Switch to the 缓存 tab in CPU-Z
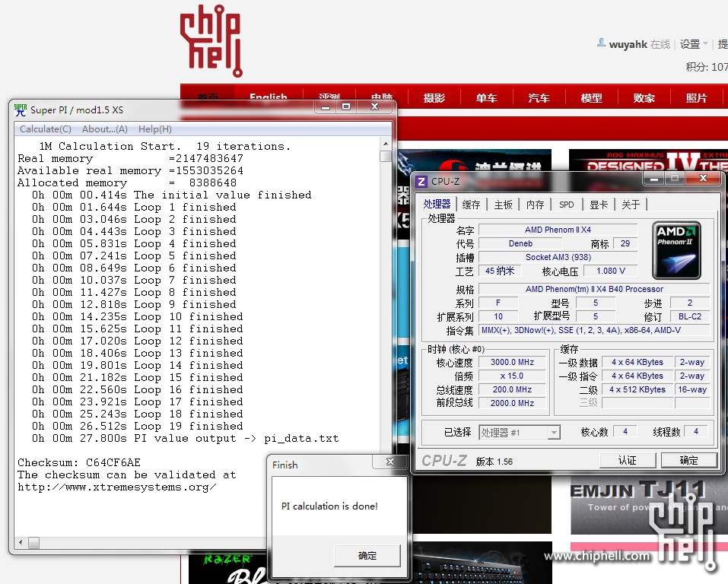Image resolution: width=728 pixels, height=584 pixels. click(471, 205)
